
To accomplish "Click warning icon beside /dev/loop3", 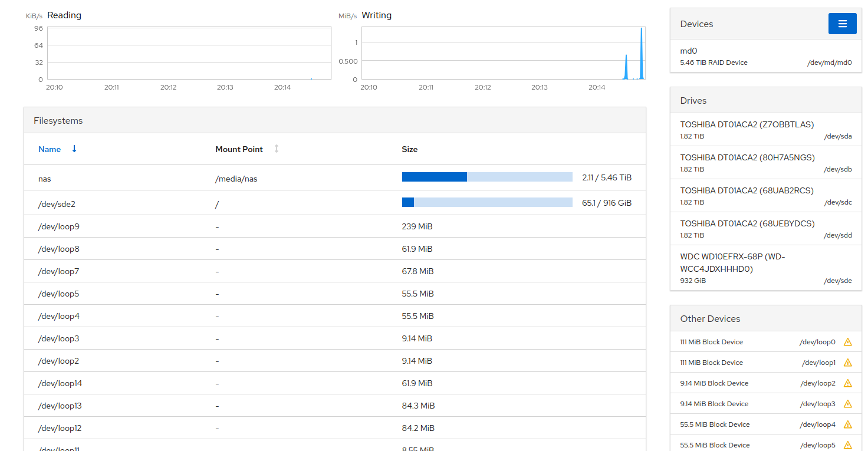I will [x=848, y=404].
